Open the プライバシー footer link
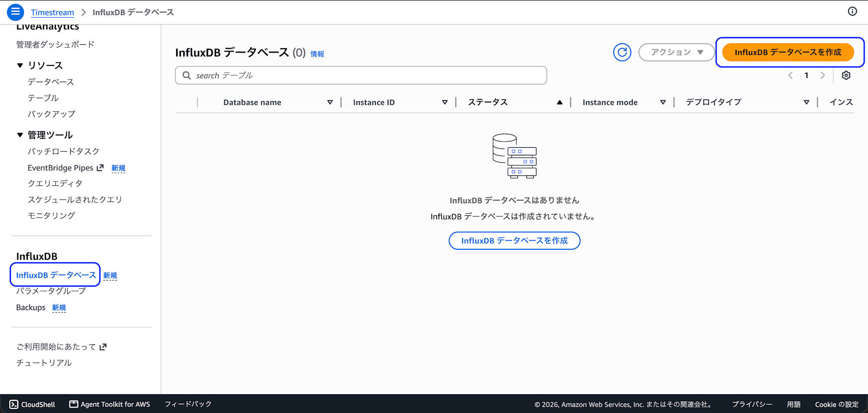The width and height of the screenshot is (868, 413). [752, 404]
